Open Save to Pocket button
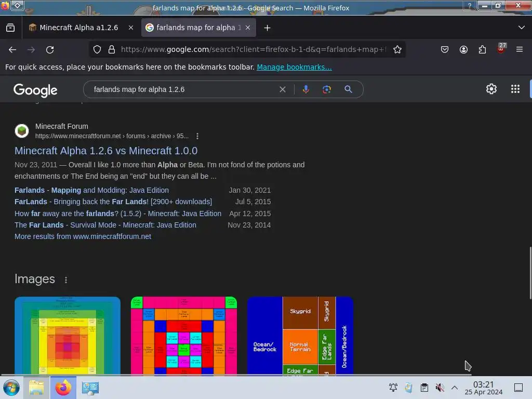532x399 pixels. click(x=445, y=49)
